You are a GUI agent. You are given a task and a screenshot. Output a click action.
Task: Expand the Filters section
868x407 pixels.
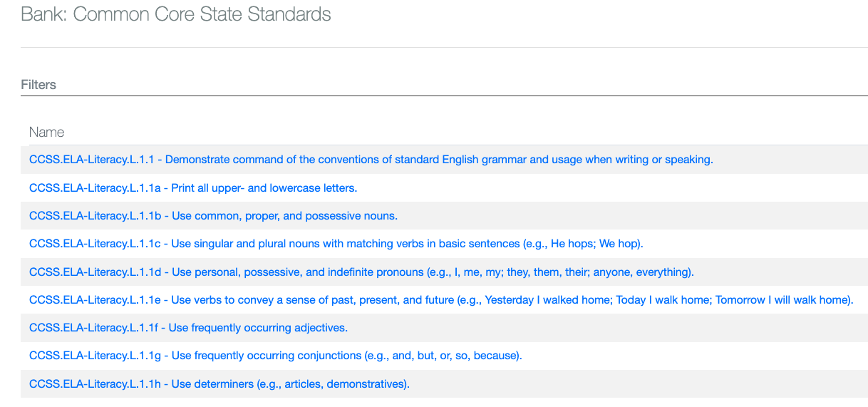pyautogui.click(x=38, y=85)
